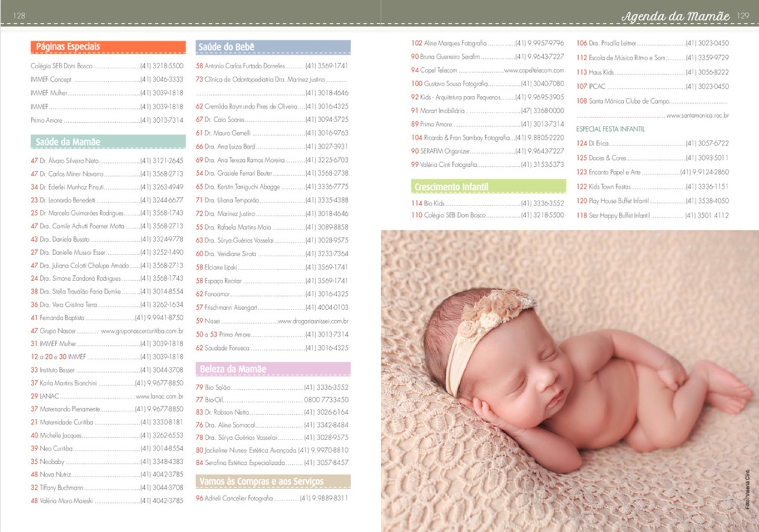Open the www.gruponascercuritiba.com.br link
Screen dimensions: 759x532
[x=142, y=331]
